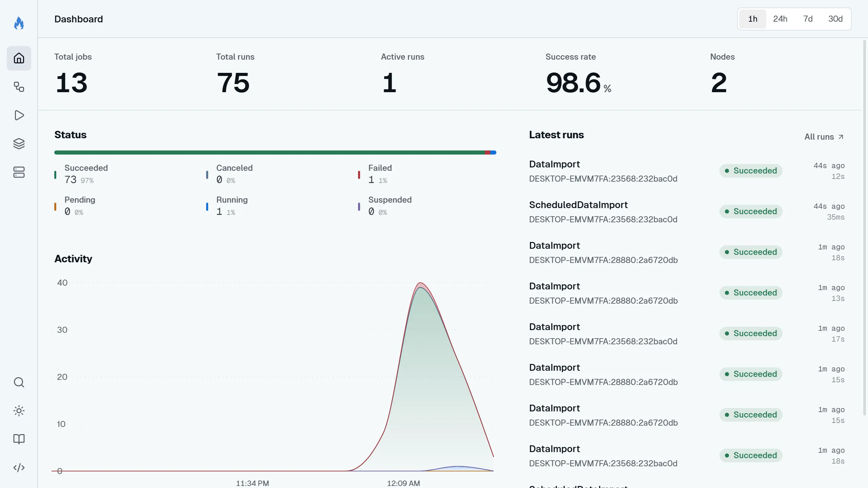
Task: Open the ScheduledDataImport run lasting 35ms
Action: [687, 211]
